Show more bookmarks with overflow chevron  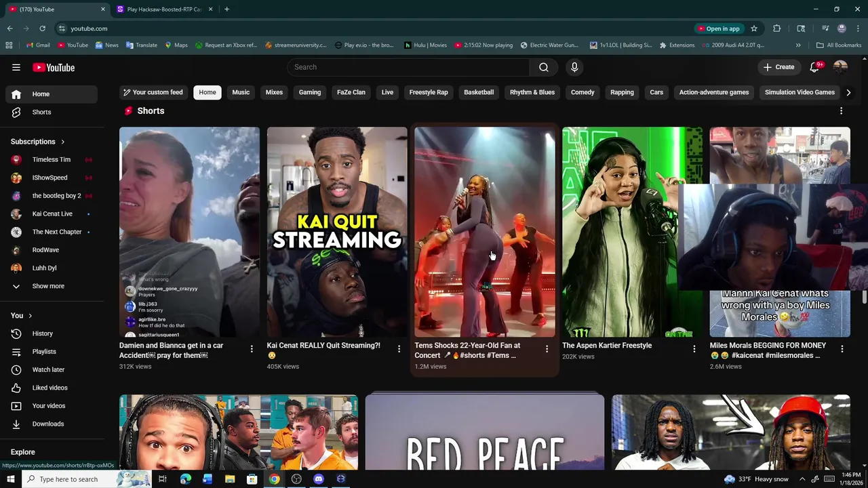point(798,45)
